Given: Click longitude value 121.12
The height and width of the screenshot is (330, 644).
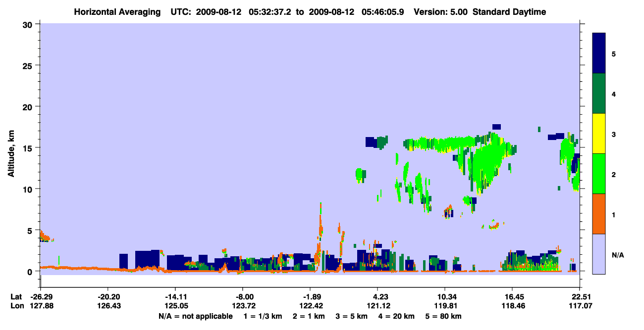Looking at the screenshot, I should click(378, 306).
